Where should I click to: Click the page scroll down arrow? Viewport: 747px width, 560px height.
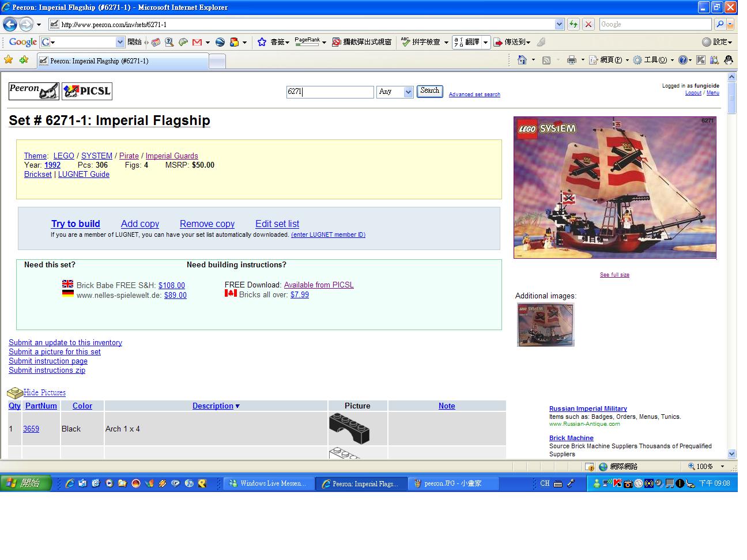pyautogui.click(x=732, y=454)
